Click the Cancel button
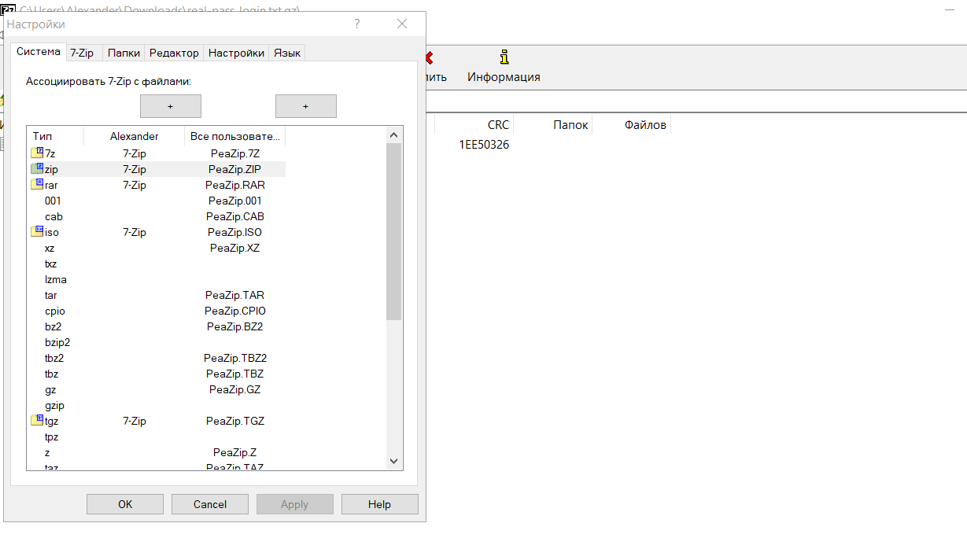This screenshot has height=560, width=967. 210,504
